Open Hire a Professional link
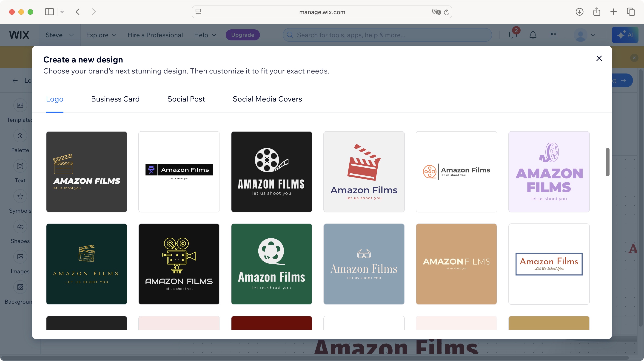Viewport: 644px width, 361px height. 155,35
